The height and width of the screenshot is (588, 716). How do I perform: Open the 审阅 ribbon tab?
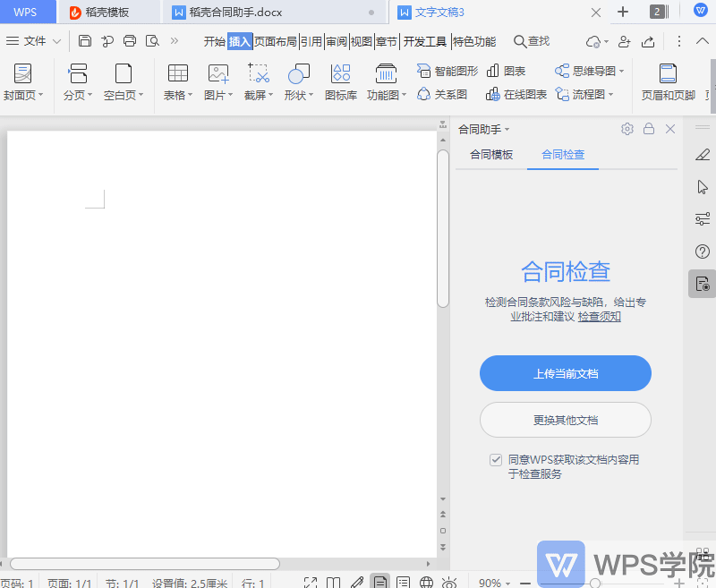[x=337, y=41]
